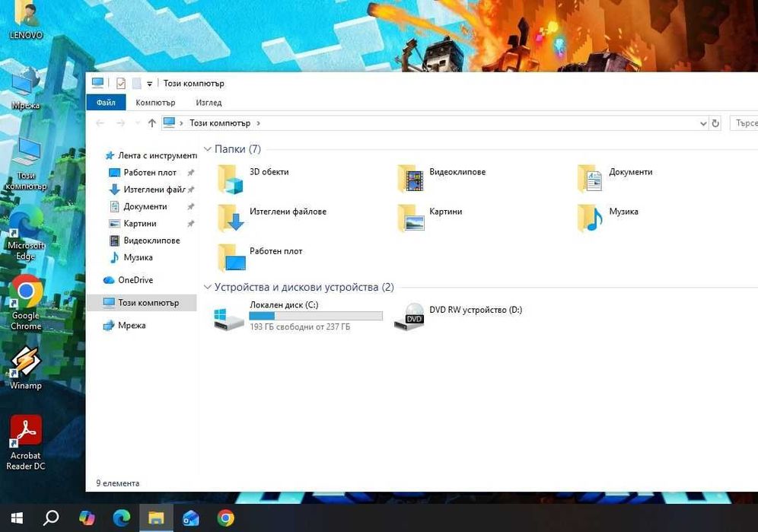
Task: Open the Работен плот folder in Папки
Action: tap(260, 257)
